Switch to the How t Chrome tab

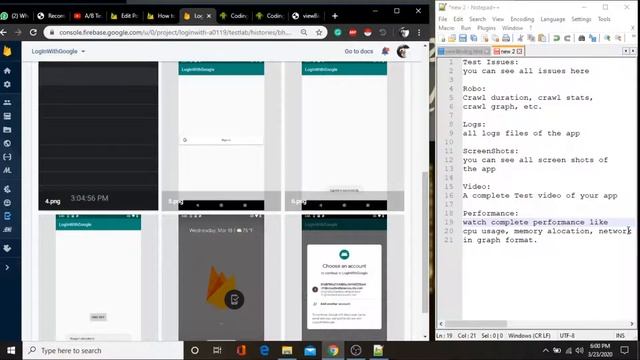click(161, 16)
